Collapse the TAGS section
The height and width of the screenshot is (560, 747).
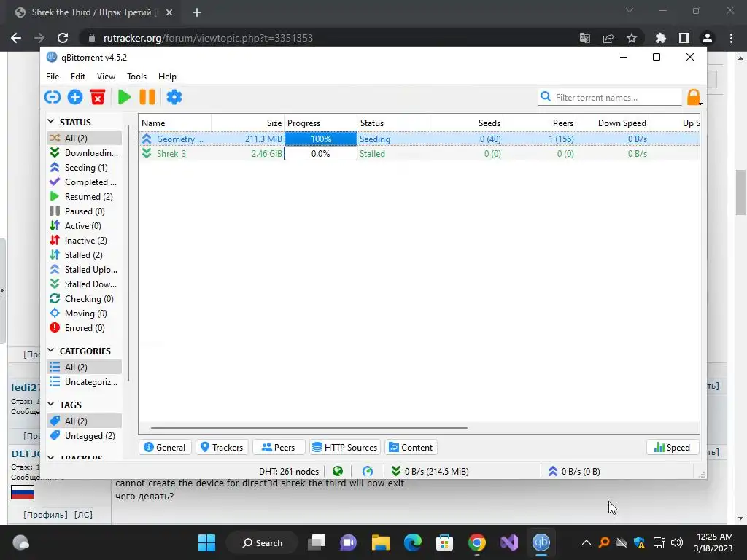[x=51, y=404]
